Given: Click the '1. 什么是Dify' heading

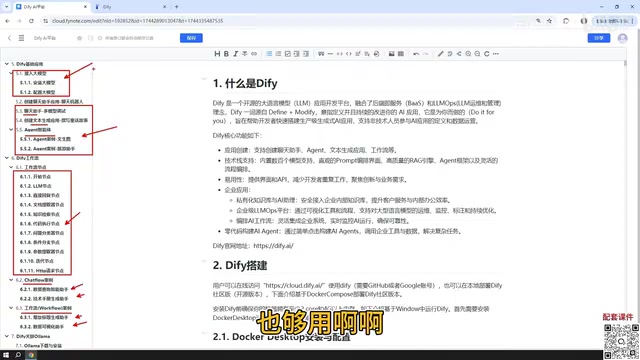Looking at the screenshot, I should [245, 84].
